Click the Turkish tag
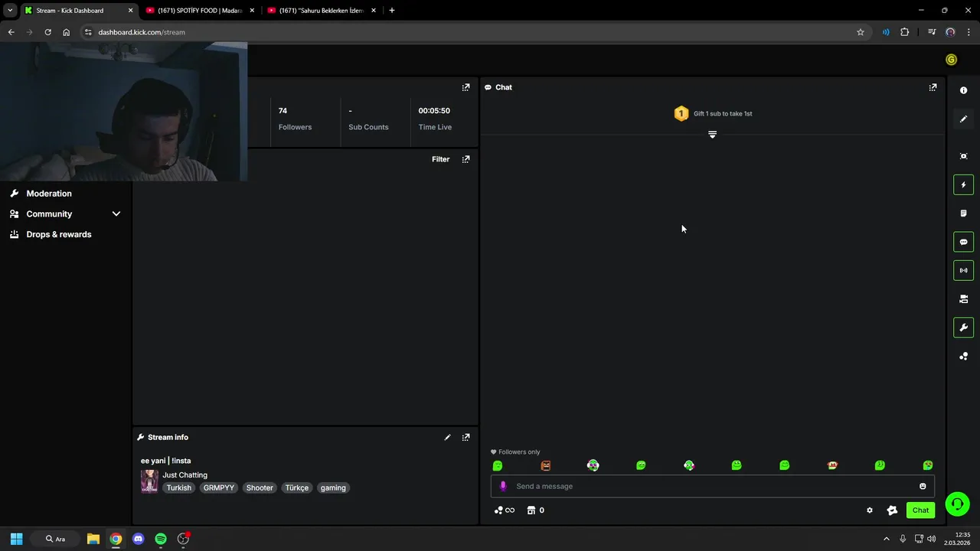980x551 pixels. [178, 487]
